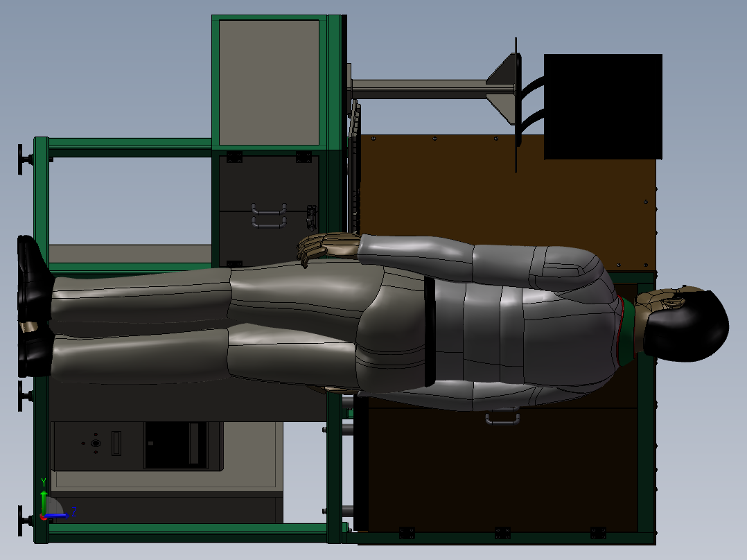Viewport: 747px width, 560px height.
Task: Click the blue Z axis arrow of the triad
Action: pyautogui.click(x=58, y=516)
